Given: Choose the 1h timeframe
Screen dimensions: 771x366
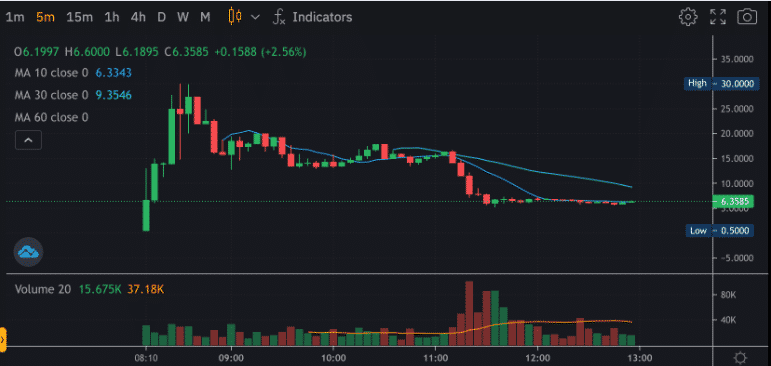Looking at the screenshot, I should click(x=112, y=17).
